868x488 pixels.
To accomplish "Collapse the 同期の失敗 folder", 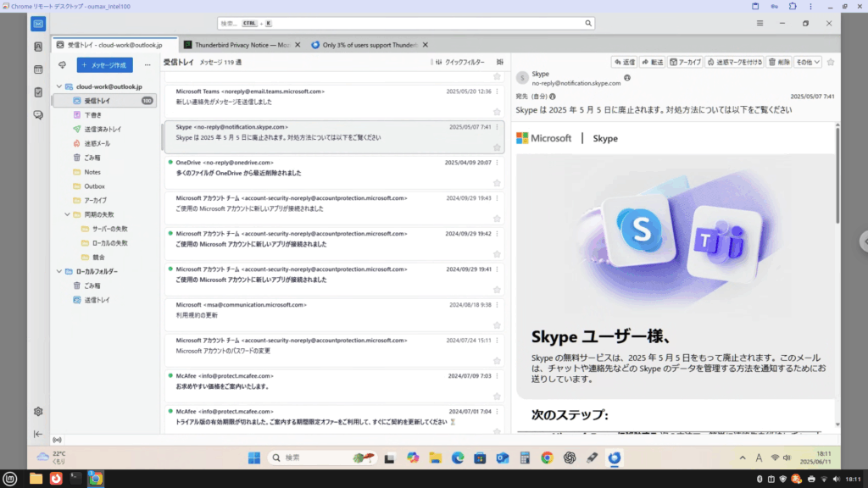I will [x=67, y=215].
